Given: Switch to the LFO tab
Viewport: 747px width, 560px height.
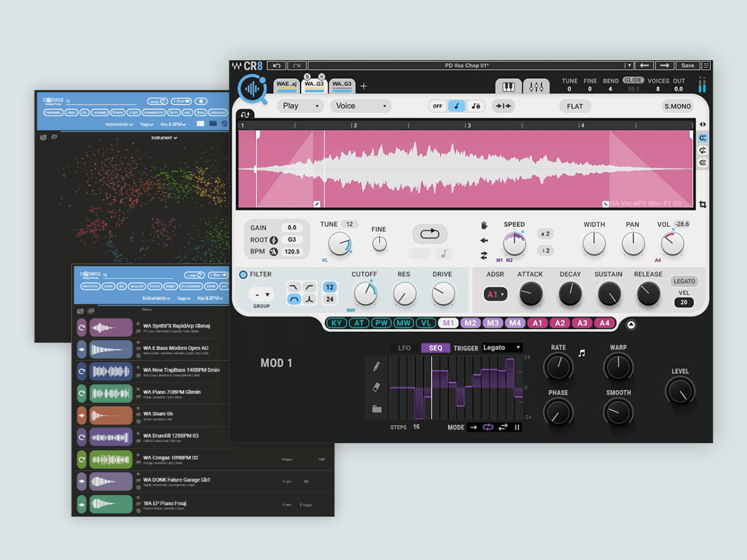Looking at the screenshot, I should click(404, 348).
